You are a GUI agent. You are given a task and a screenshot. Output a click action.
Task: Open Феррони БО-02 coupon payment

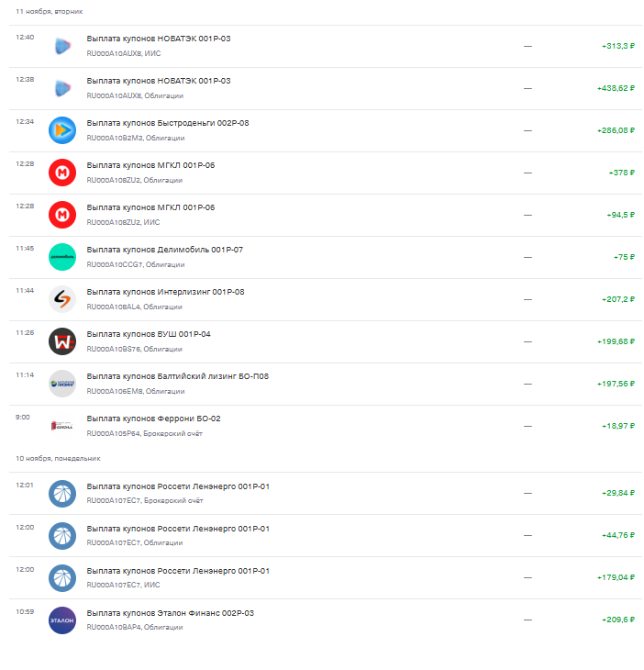point(326,427)
